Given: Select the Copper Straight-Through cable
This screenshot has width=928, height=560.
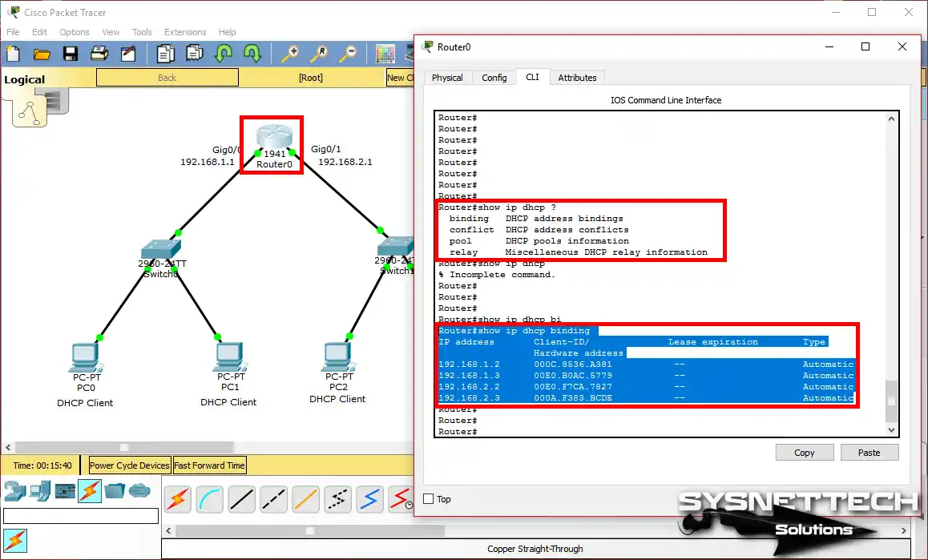Looking at the screenshot, I should pyautogui.click(x=241, y=498).
